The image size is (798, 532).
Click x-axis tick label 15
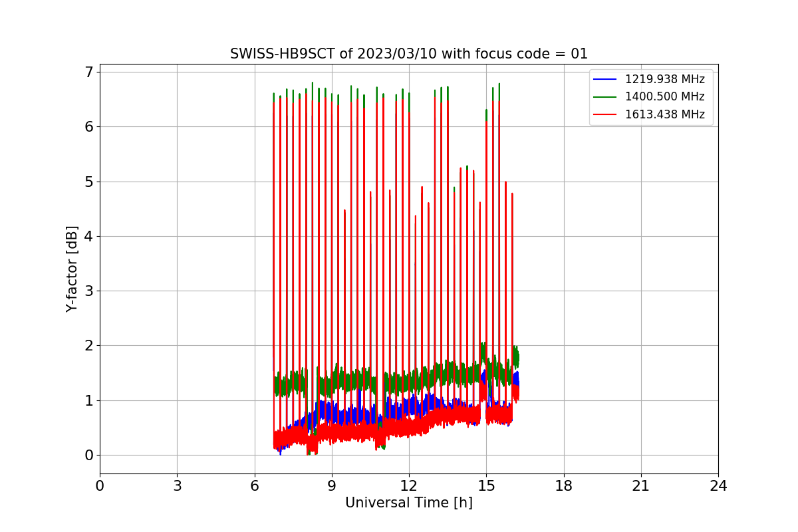pyautogui.click(x=486, y=485)
